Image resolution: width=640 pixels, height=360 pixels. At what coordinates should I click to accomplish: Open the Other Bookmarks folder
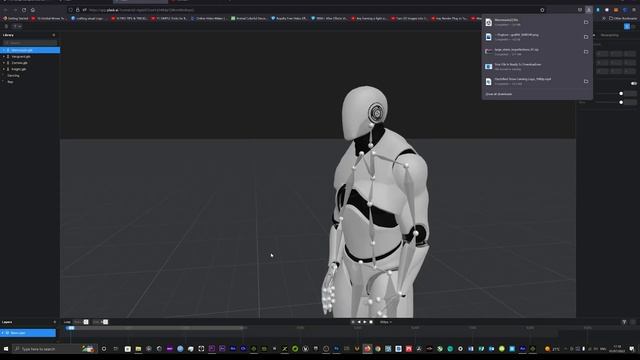(x=623, y=18)
